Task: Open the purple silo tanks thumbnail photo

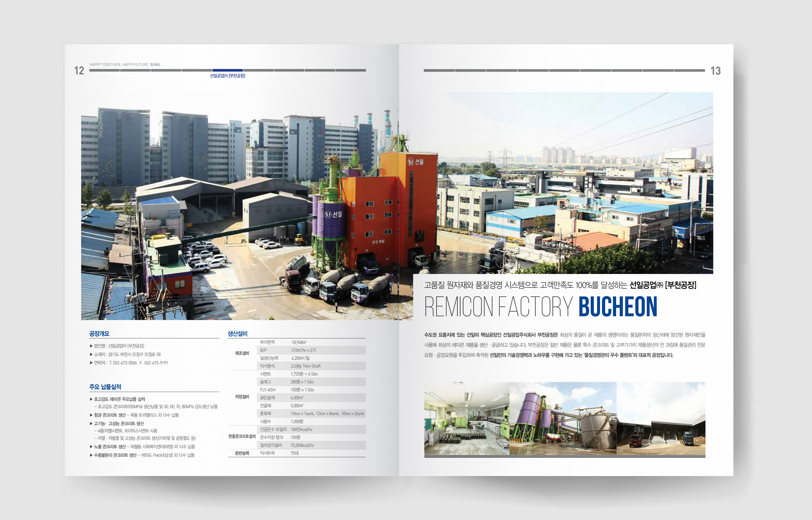Action: [x=563, y=419]
